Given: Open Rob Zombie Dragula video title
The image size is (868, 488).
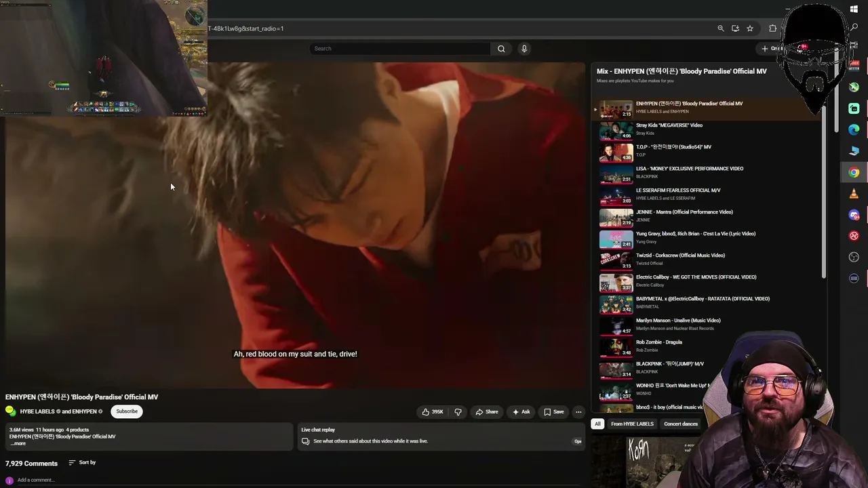Looking at the screenshot, I should [x=659, y=342].
